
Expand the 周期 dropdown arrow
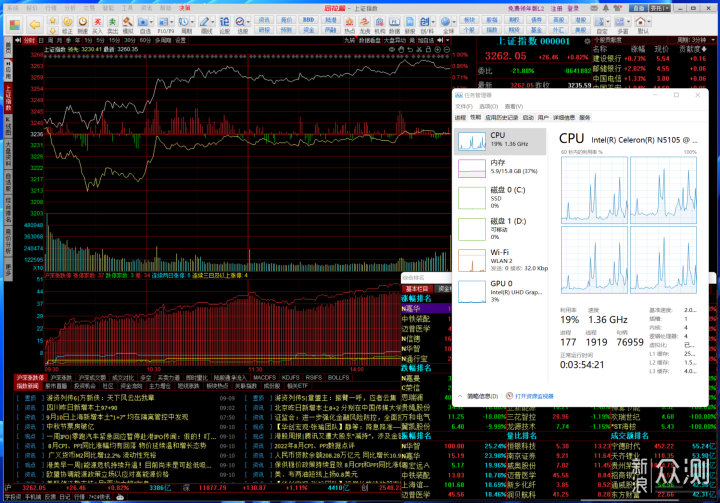(x=192, y=22)
